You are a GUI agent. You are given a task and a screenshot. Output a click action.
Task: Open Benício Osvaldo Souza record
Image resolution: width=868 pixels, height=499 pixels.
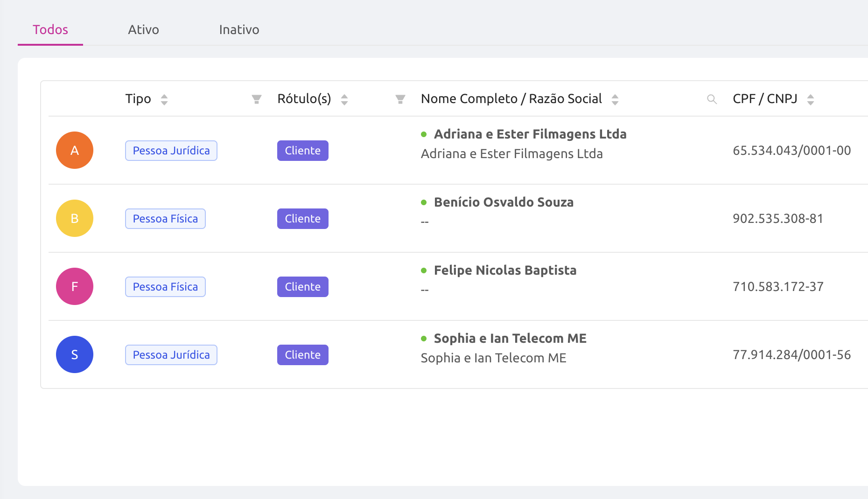coord(504,202)
